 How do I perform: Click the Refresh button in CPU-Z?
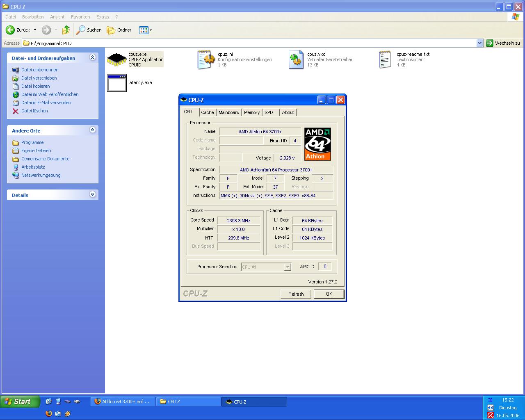pos(296,294)
